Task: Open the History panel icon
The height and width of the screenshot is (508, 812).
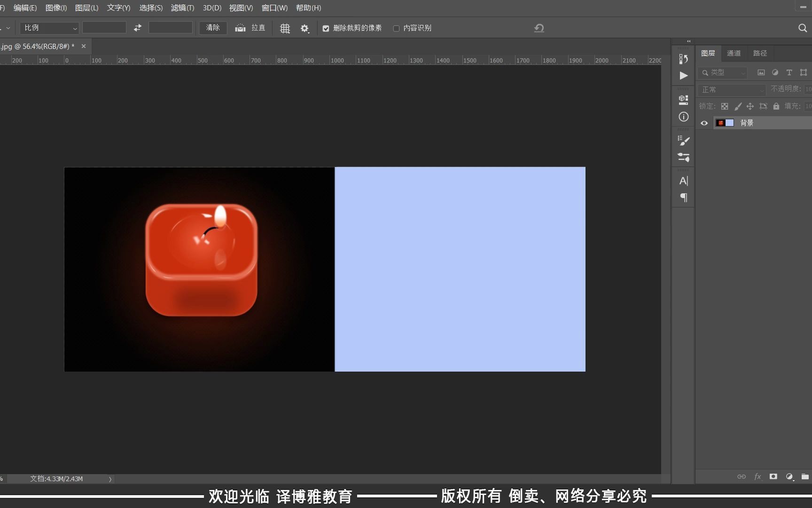Action: (683, 59)
